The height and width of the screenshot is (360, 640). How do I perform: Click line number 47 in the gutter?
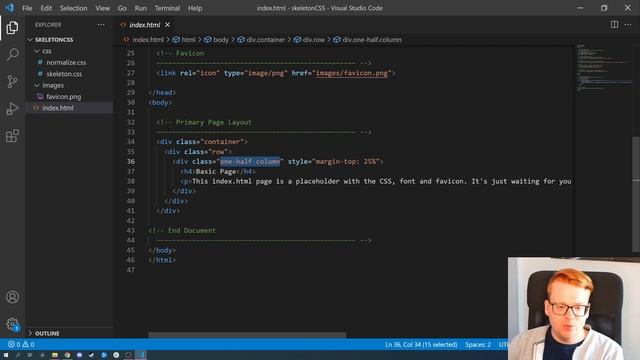[131, 270]
